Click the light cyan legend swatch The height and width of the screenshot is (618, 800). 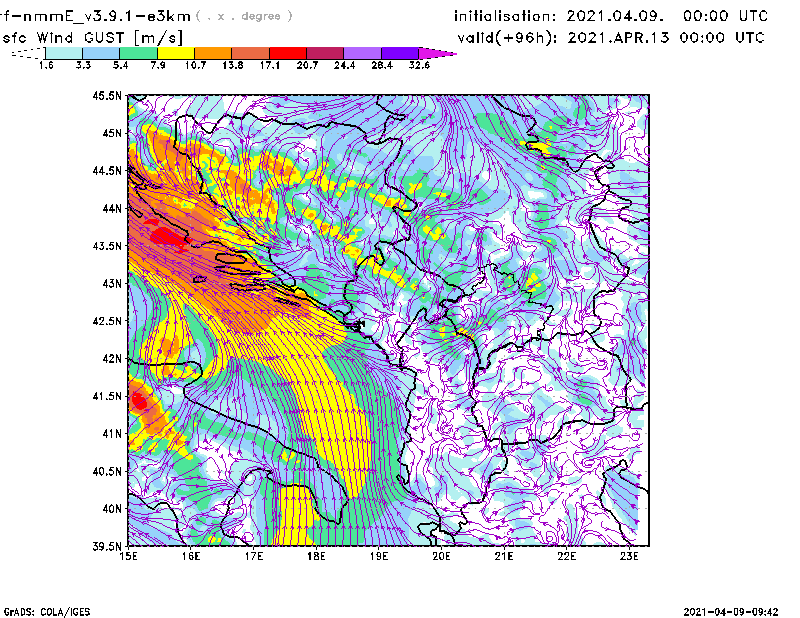coord(64,53)
